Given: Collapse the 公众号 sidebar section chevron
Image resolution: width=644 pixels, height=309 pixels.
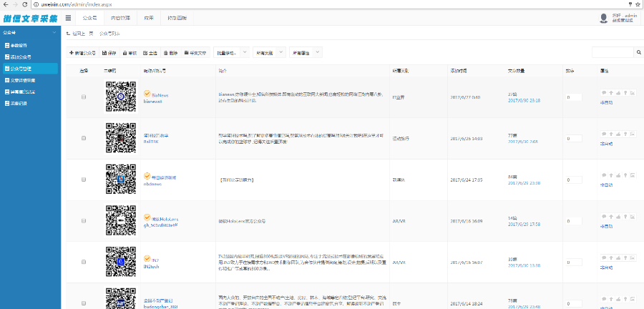Looking at the screenshot, I should [54, 32].
